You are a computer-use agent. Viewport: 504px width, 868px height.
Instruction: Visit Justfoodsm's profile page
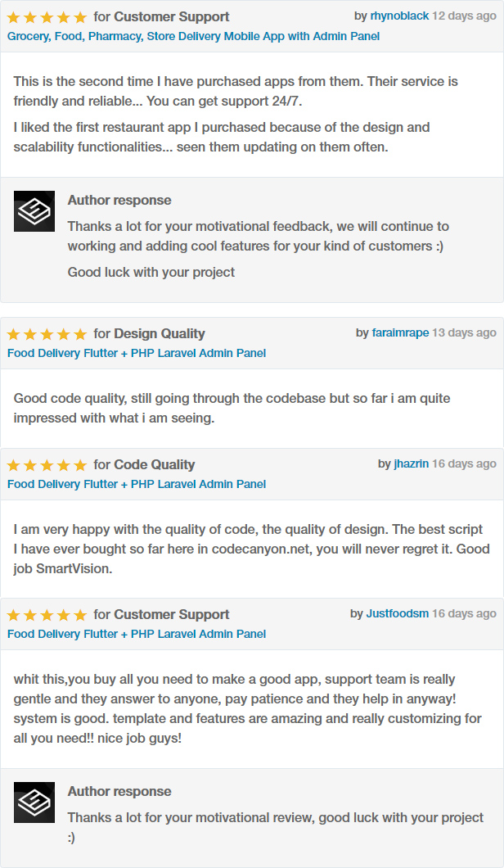[x=398, y=613]
